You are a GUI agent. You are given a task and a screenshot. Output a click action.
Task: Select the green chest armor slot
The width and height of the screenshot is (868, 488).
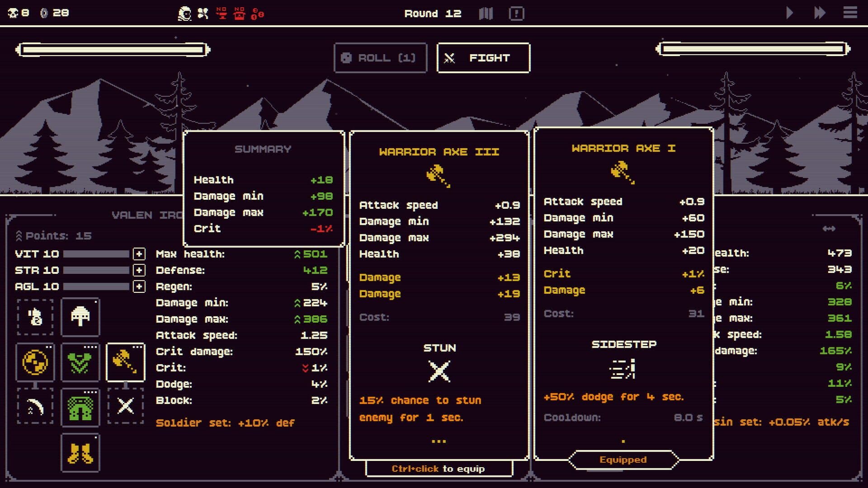pos(80,362)
